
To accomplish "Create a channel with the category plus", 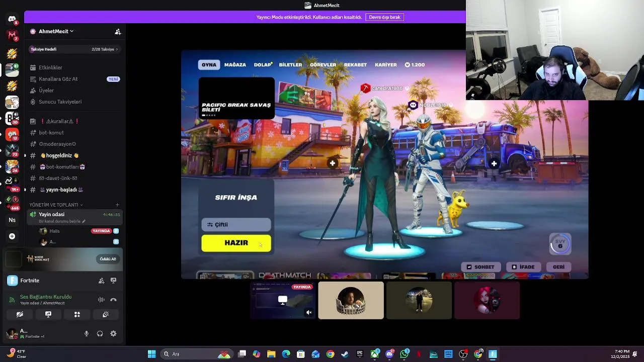I will pyautogui.click(x=117, y=205).
